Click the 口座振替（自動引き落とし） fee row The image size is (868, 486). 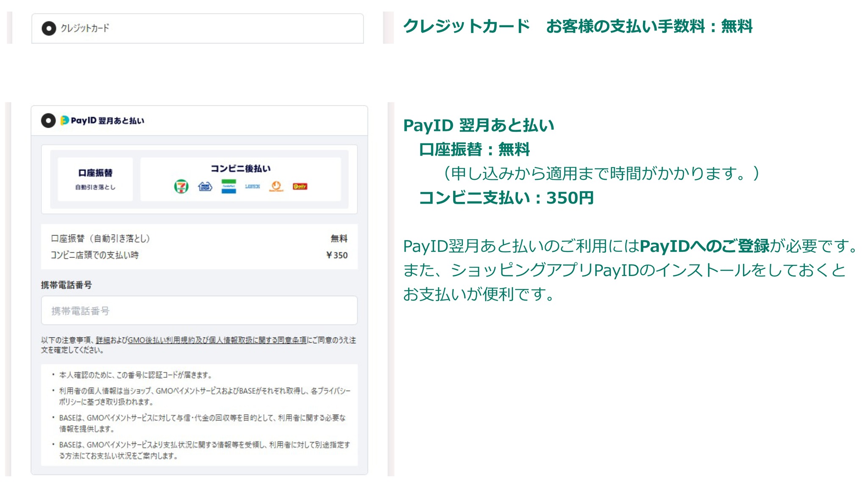pos(199,238)
